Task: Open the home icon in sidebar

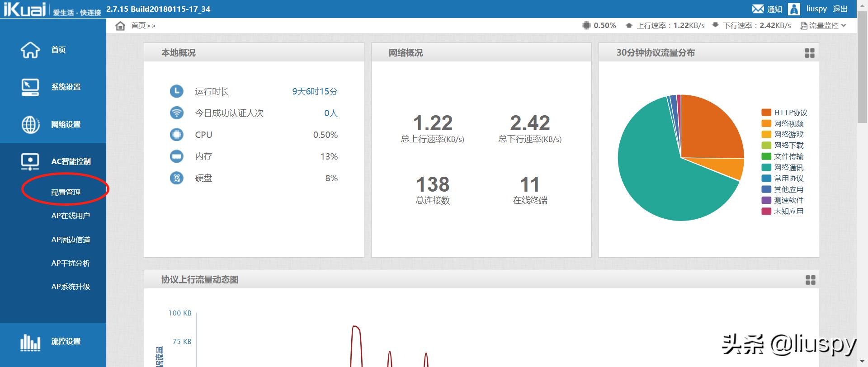Action: 30,50
